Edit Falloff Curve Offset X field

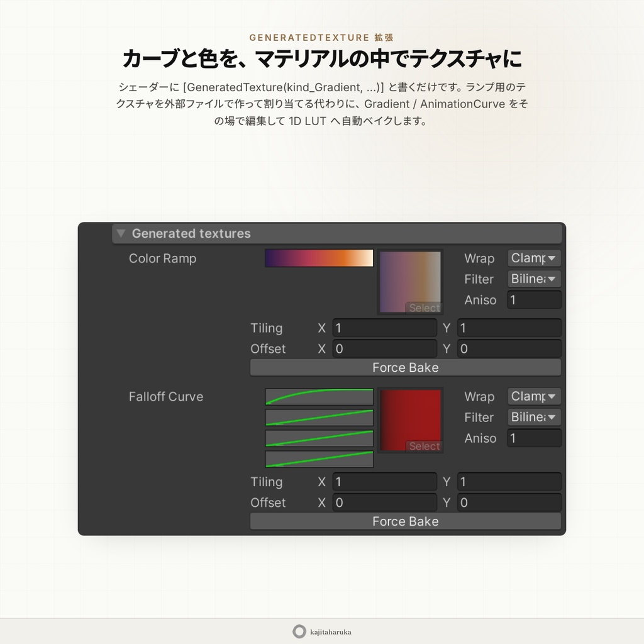point(384,502)
